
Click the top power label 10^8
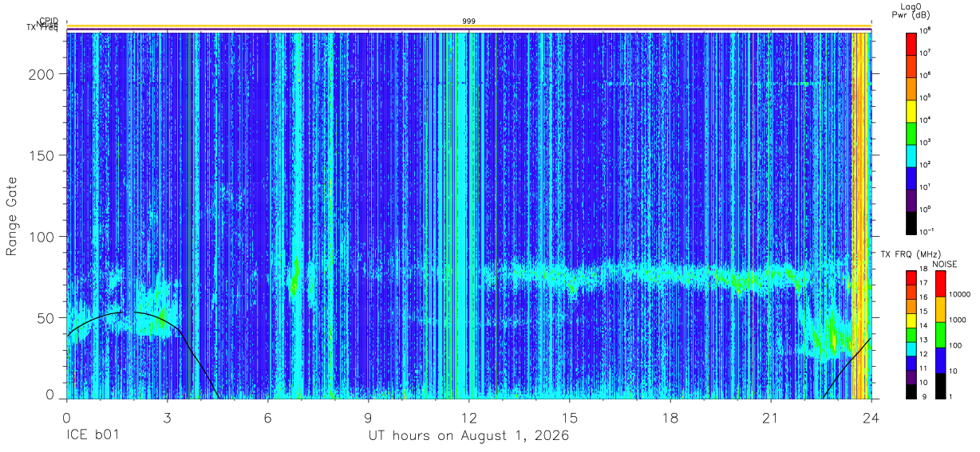925,30
